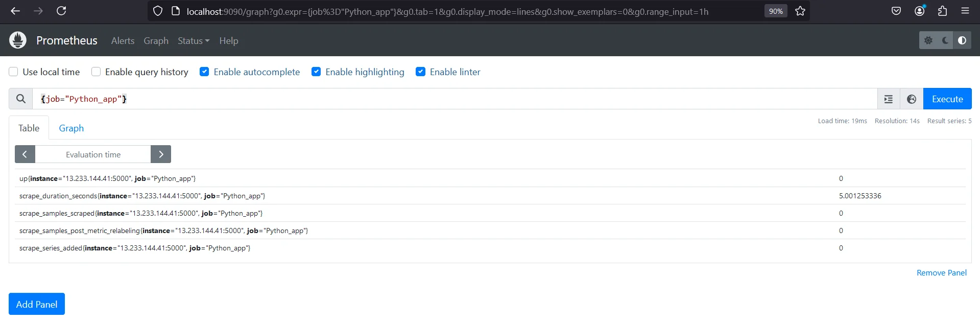The height and width of the screenshot is (322, 980).
Task: Expand the Status dropdown menu
Action: tap(194, 41)
